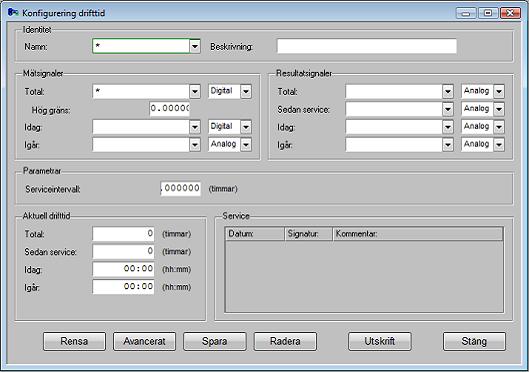Screen dimensions: 529x372
Task: Click the Beskrivning text field
Action: pos(367,46)
